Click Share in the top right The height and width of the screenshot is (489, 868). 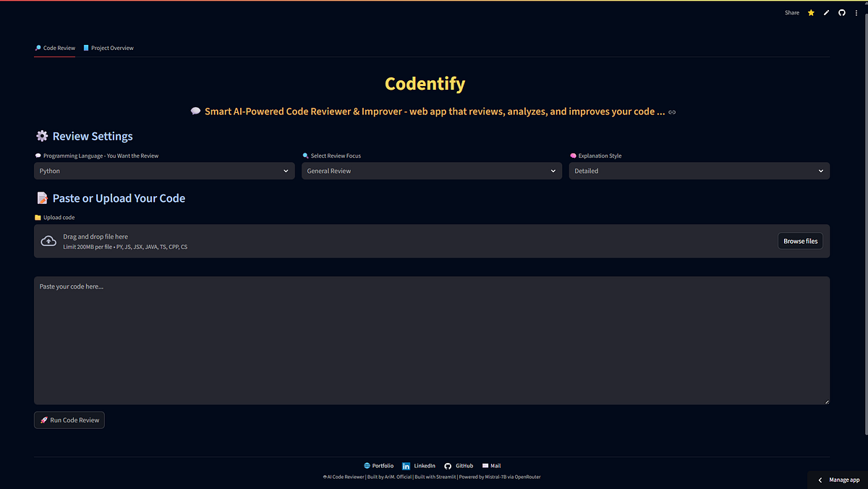[791, 12]
